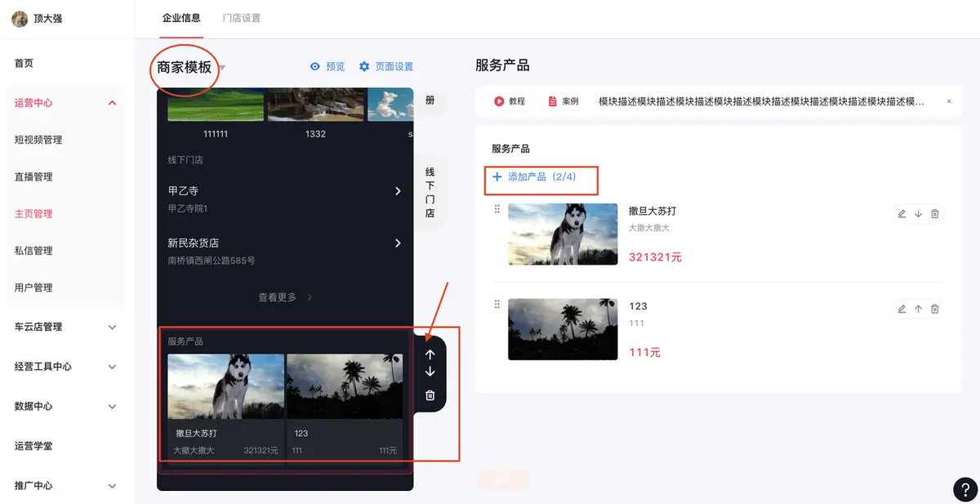Viewport: 980px width, 504px height.
Task: Edit the 撒旦大苏打 product
Action: [902, 214]
